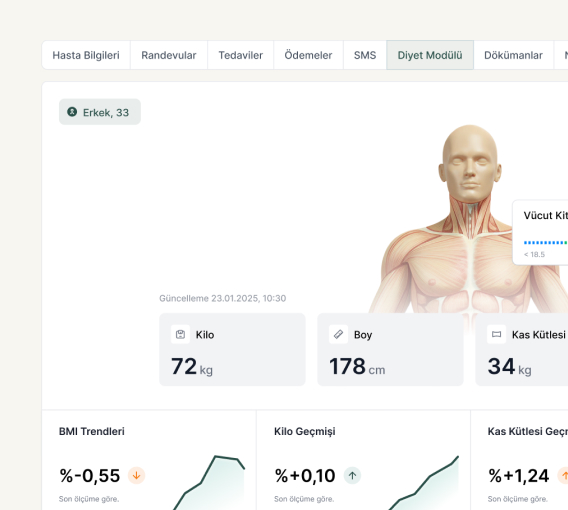568x510 pixels.
Task: Switch to the Randevular tab
Action: (169, 55)
